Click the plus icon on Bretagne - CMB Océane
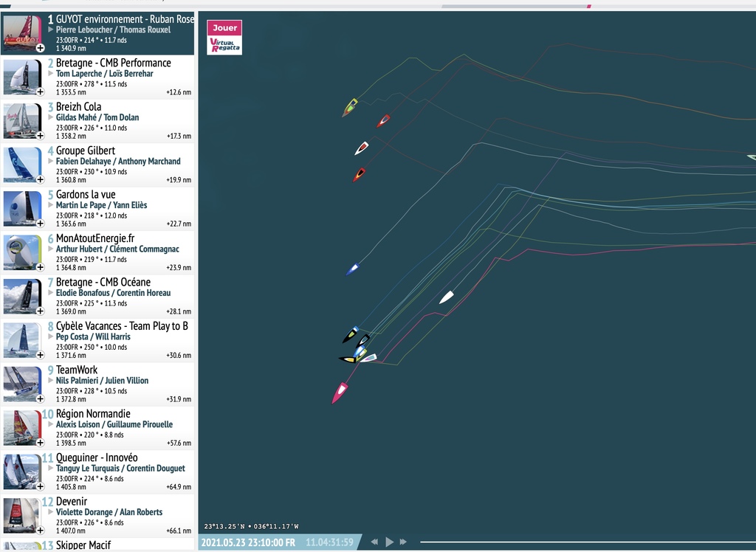The height and width of the screenshot is (552, 756). pos(40,311)
